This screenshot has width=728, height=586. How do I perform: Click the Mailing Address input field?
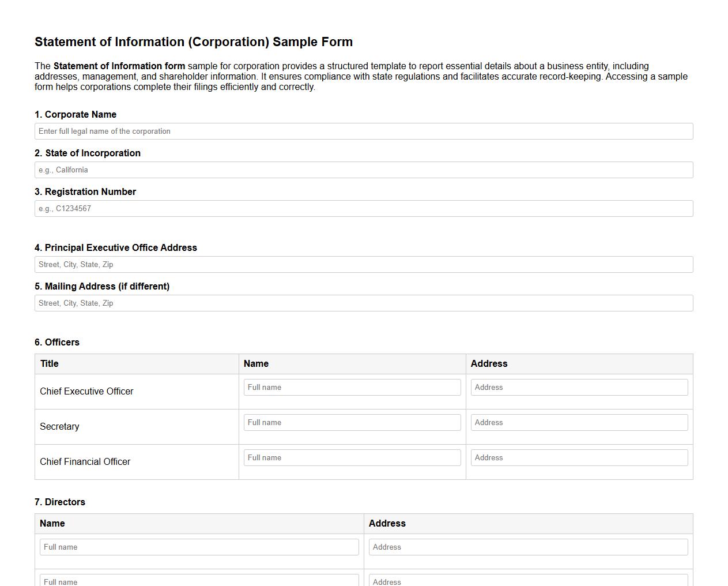pyautogui.click(x=364, y=303)
